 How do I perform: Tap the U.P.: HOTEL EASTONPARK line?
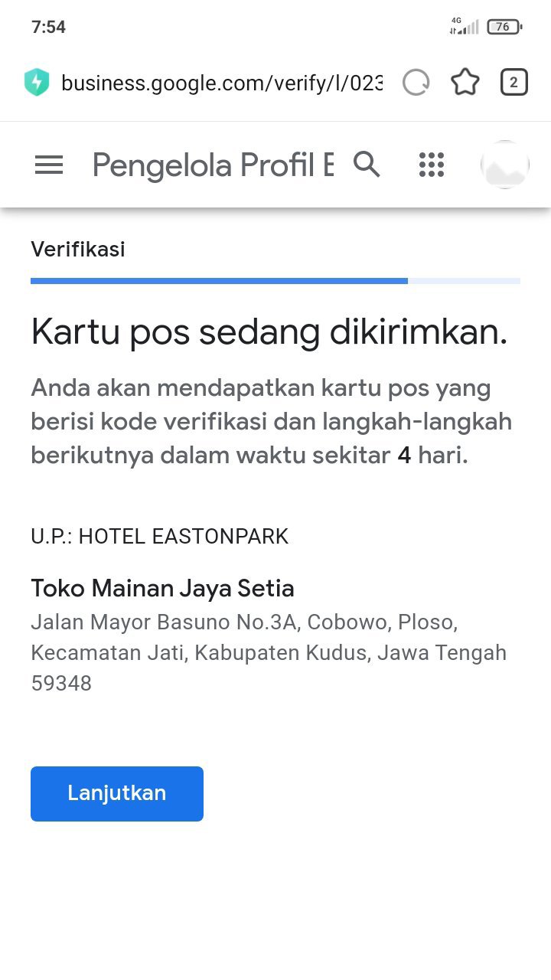coord(159,537)
